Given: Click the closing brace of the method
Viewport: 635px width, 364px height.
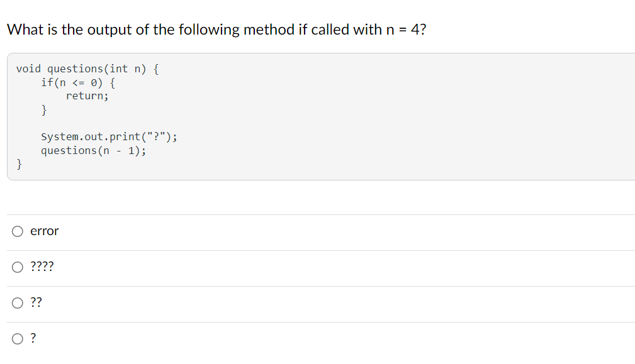Looking at the screenshot, I should [19, 164].
